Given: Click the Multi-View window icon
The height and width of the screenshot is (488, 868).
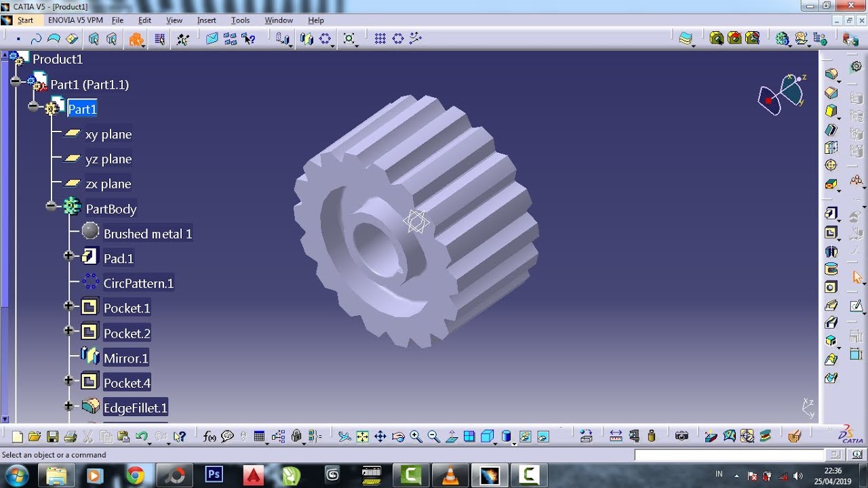Looking at the screenshot, I should tap(469, 436).
